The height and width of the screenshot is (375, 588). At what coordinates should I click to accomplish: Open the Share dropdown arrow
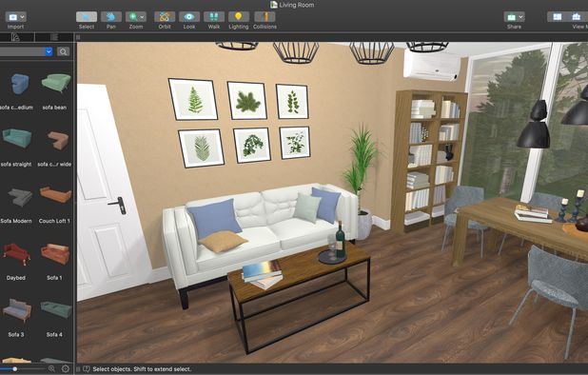(x=520, y=17)
